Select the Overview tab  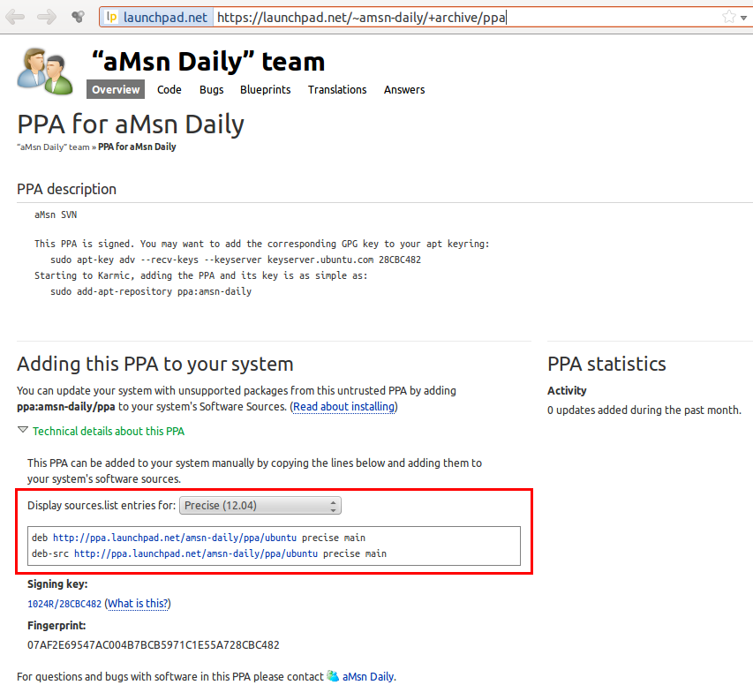pos(116,89)
